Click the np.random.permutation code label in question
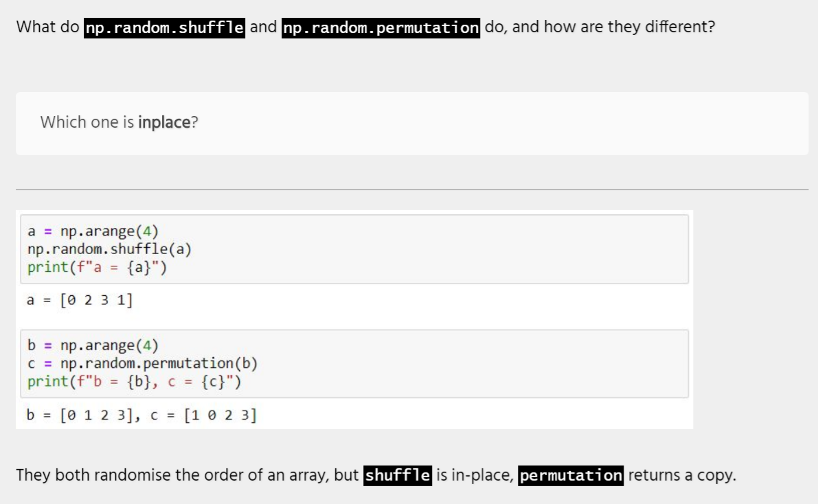 [381, 27]
